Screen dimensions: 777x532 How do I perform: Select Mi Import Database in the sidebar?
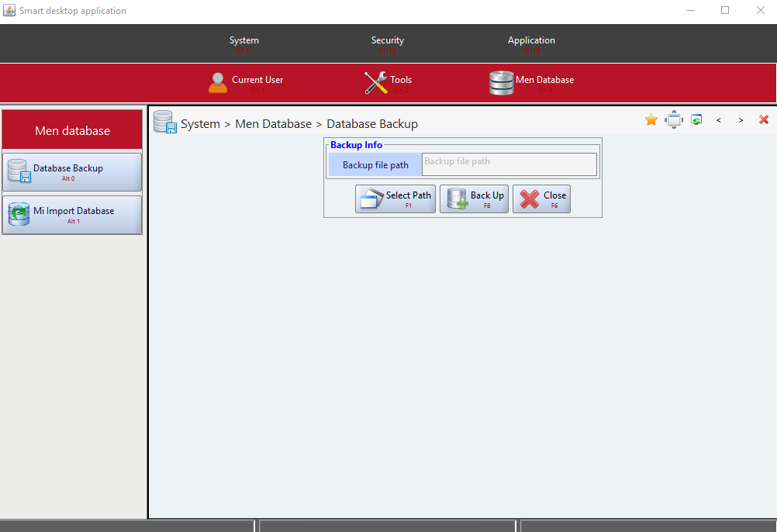72,214
